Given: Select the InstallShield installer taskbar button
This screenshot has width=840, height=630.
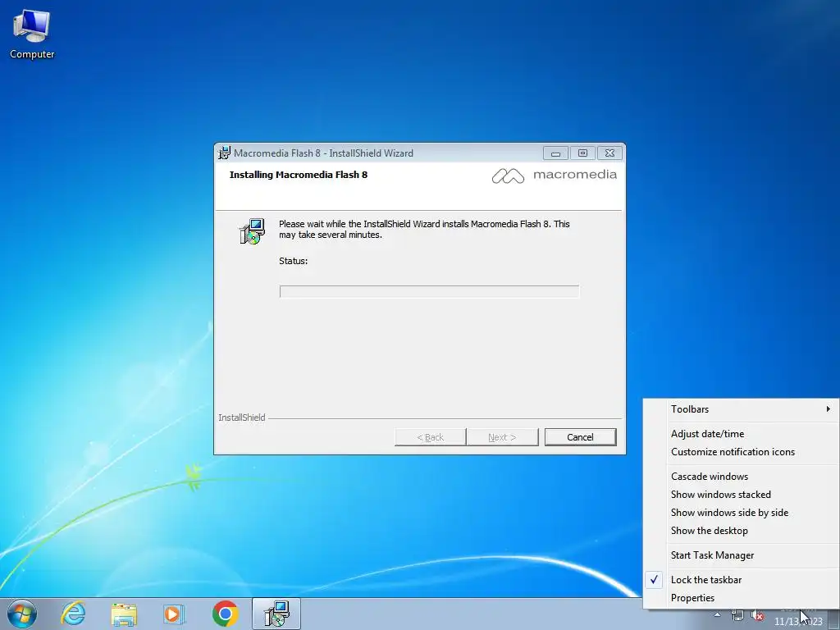Looking at the screenshot, I should click(x=276, y=614).
